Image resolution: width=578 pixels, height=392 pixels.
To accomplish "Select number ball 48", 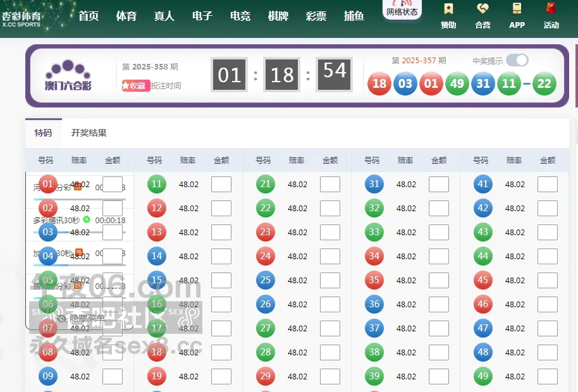I will 483,352.
